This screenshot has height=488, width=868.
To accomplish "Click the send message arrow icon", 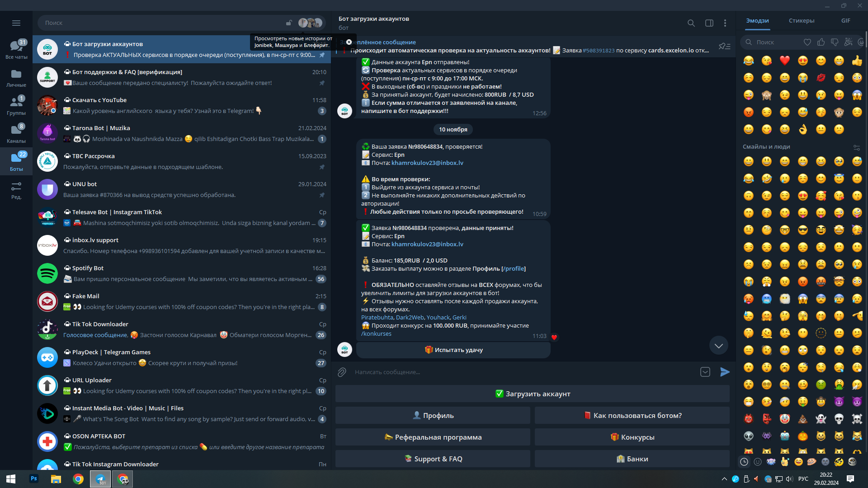I will coord(725,372).
